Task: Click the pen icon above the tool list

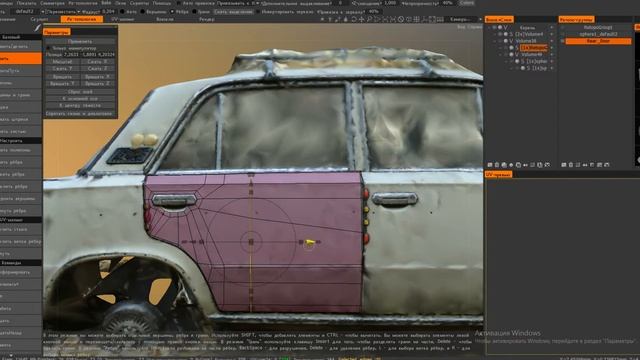Action: click(38, 28)
